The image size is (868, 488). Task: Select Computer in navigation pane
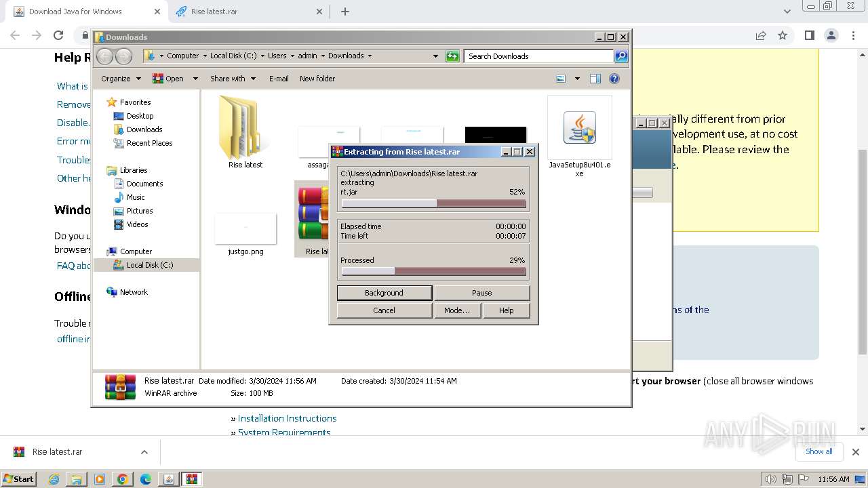pos(136,251)
